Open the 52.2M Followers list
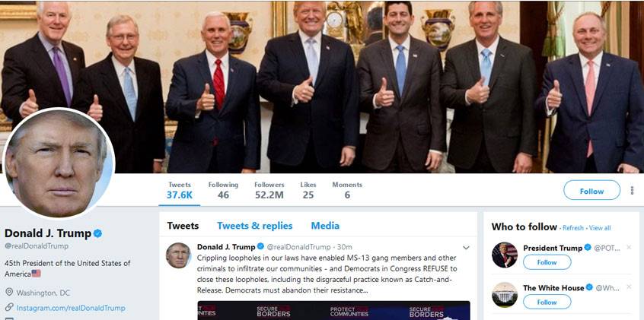Screen dimensions: 644x320 pos(269,190)
